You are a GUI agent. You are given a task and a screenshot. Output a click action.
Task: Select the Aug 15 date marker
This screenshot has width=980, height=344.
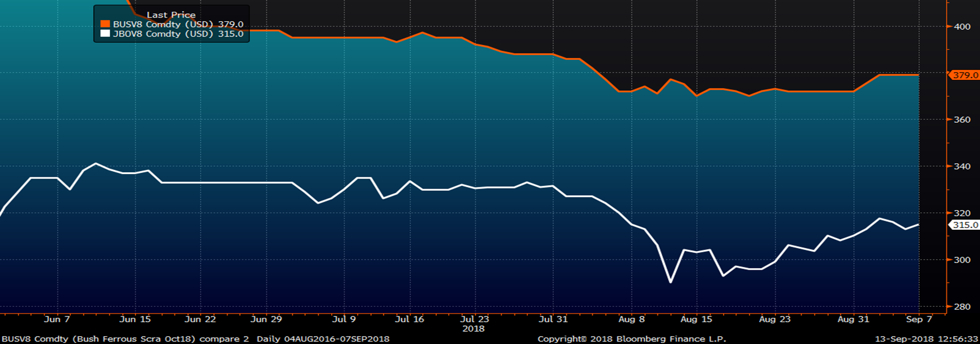click(x=696, y=319)
